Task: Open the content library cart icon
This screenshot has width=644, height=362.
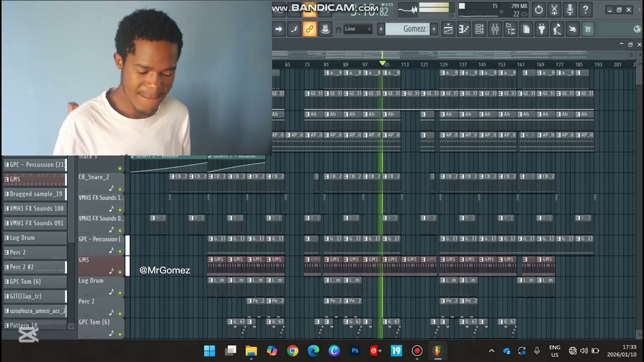Action: pyautogui.click(x=587, y=29)
